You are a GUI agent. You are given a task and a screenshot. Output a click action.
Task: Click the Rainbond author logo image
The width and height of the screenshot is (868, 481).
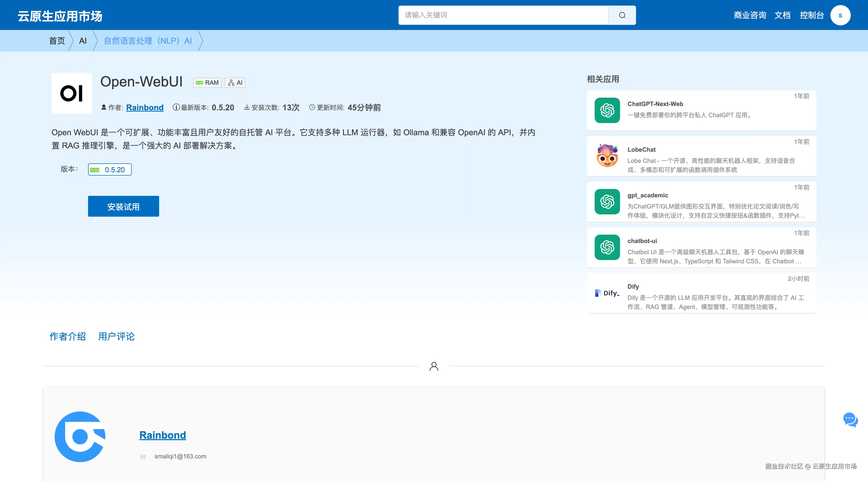coord(80,437)
